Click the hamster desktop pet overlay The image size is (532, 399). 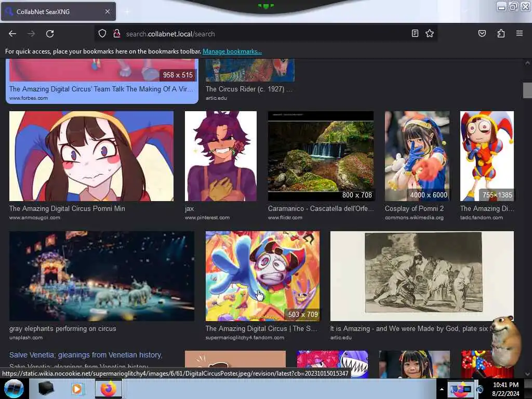point(506,341)
